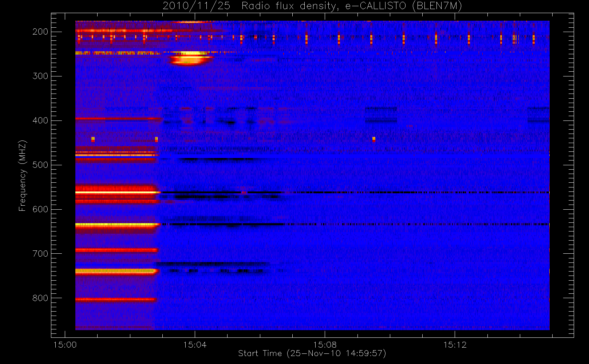Click the 'Frequency (MHz)' axis label
Viewport: 589px width, 364px height.
point(23,175)
